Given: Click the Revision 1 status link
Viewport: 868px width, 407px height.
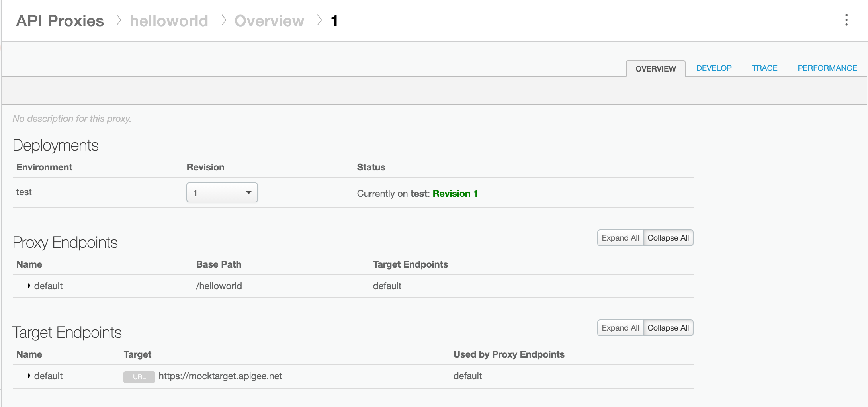Looking at the screenshot, I should [455, 194].
